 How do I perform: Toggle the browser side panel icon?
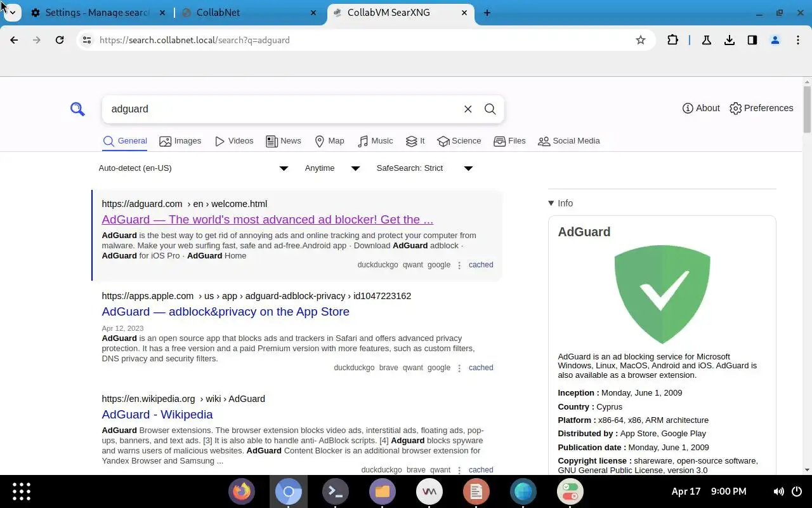pos(752,40)
